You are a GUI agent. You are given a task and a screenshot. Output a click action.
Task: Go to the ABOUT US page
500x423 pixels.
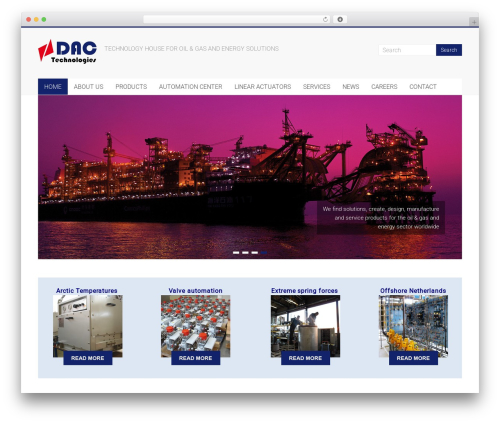[88, 87]
